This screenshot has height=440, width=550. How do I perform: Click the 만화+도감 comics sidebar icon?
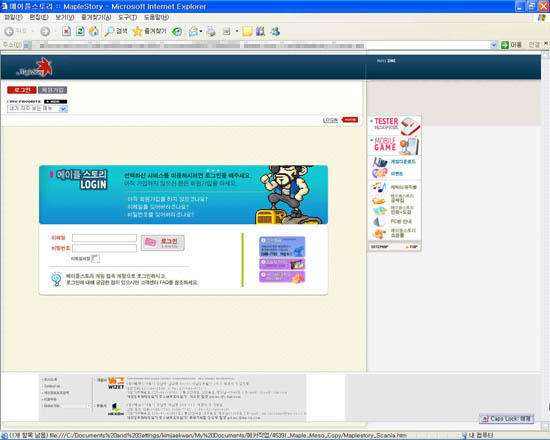[x=379, y=211]
